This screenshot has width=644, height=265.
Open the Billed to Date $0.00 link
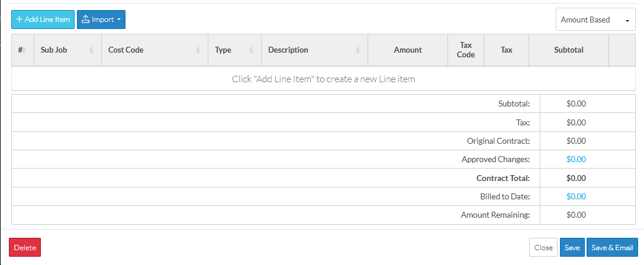point(575,196)
